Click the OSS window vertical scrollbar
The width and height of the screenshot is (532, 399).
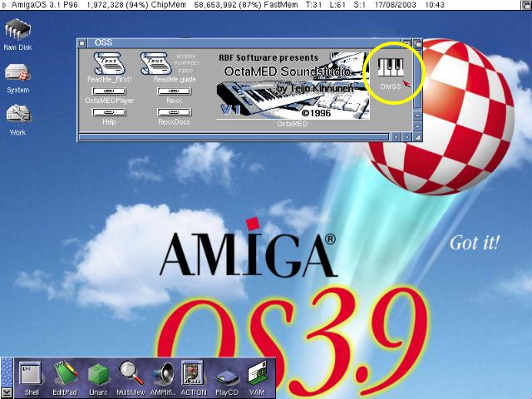[x=417, y=79]
